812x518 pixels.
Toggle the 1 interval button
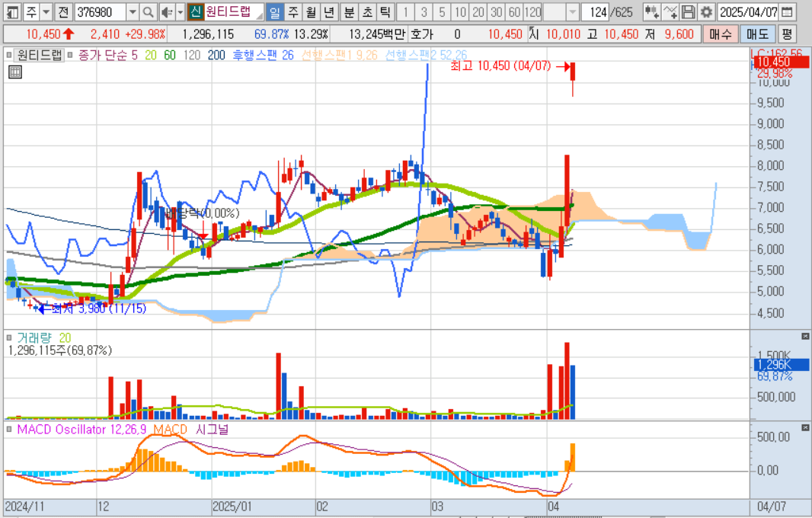[405, 11]
